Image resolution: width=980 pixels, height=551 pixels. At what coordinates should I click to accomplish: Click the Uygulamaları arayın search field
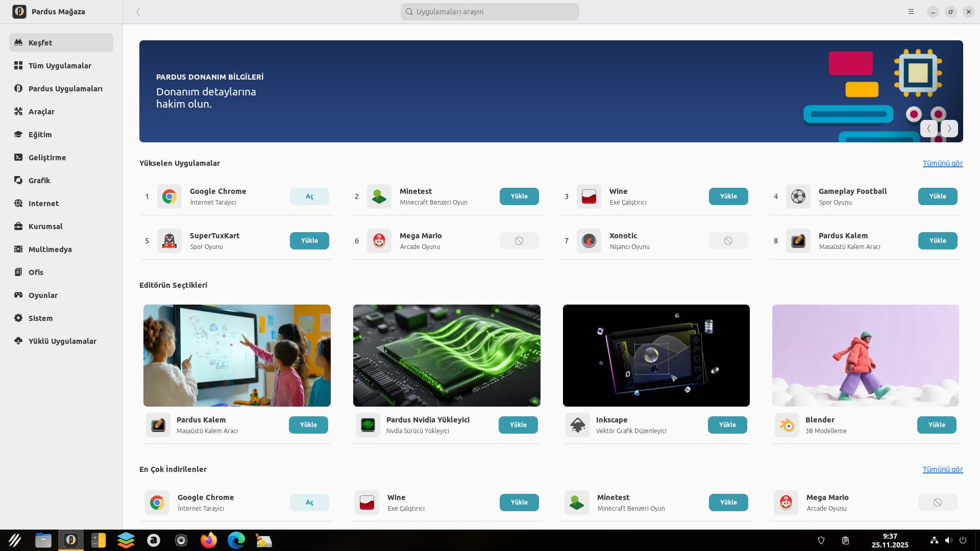(x=490, y=12)
